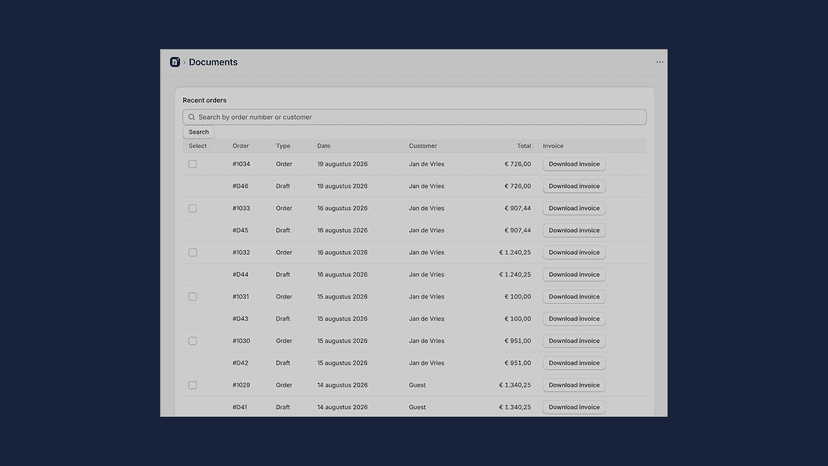
Task: Click the Invoice column header
Action: pyautogui.click(x=553, y=146)
